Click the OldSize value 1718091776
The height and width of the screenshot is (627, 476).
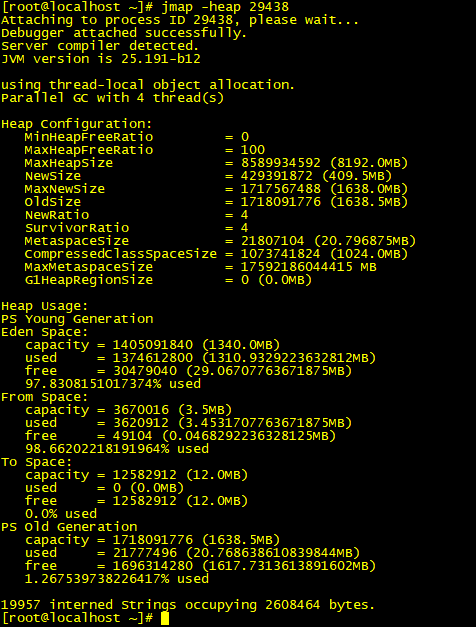pos(281,202)
